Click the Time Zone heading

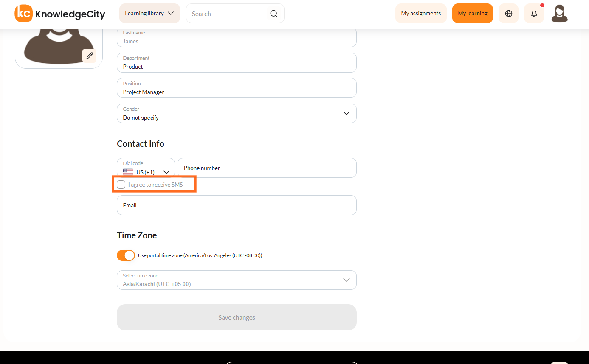click(x=137, y=235)
